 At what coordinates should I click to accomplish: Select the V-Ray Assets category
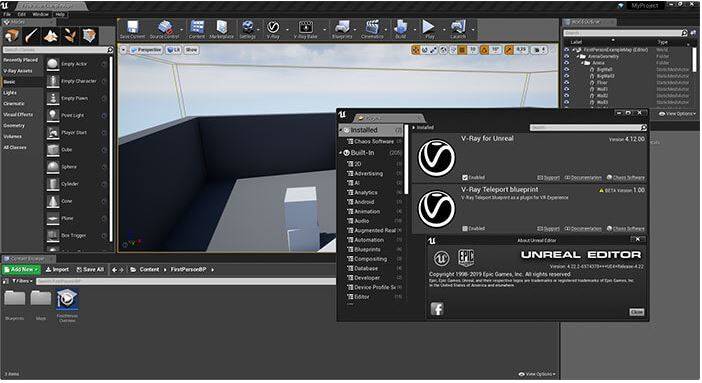(18, 71)
